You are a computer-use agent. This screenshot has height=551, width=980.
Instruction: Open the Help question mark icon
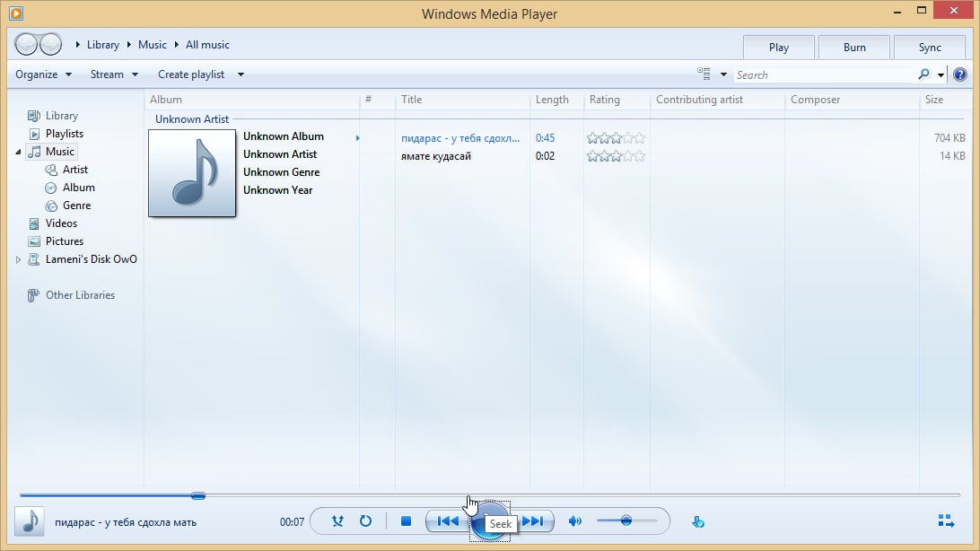tap(960, 74)
